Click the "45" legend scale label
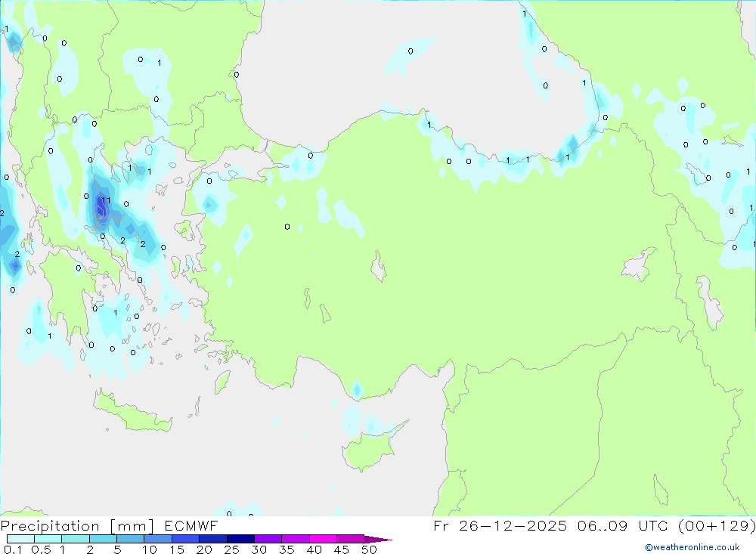Image resolution: width=756 pixels, height=554 pixels. point(342,549)
